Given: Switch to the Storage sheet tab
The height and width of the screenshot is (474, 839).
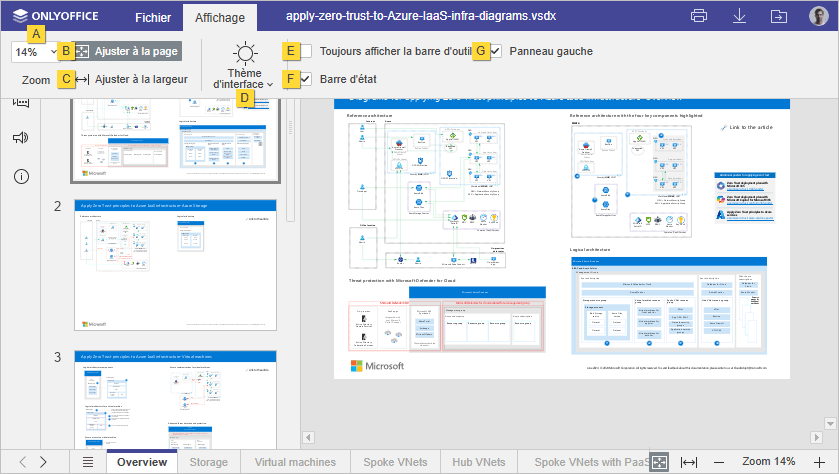Looking at the screenshot, I should 209,462.
